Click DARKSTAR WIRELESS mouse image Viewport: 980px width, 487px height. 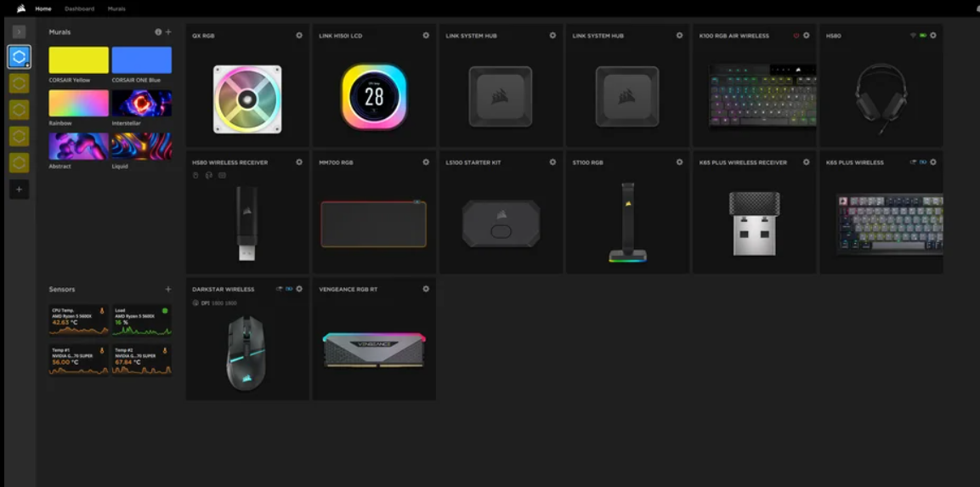pyautogui.click(x=246, y=354)
